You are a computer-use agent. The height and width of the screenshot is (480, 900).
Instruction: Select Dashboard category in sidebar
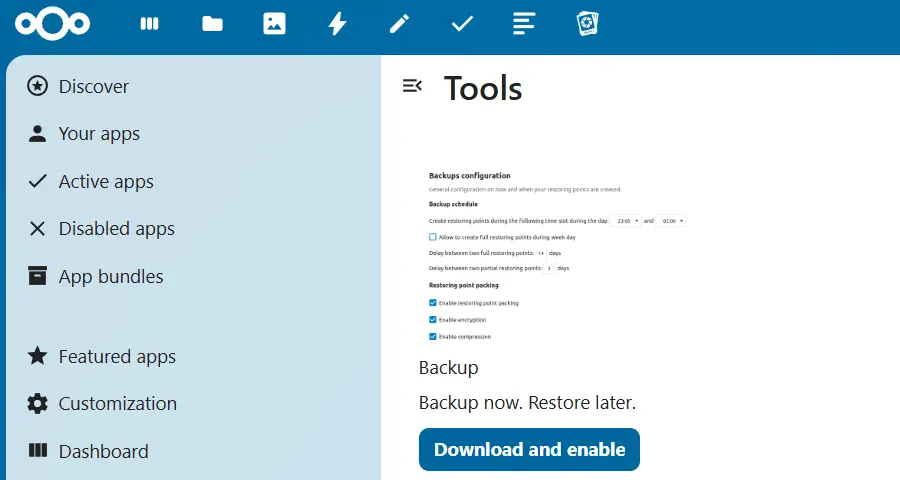[x=103, y=452]
